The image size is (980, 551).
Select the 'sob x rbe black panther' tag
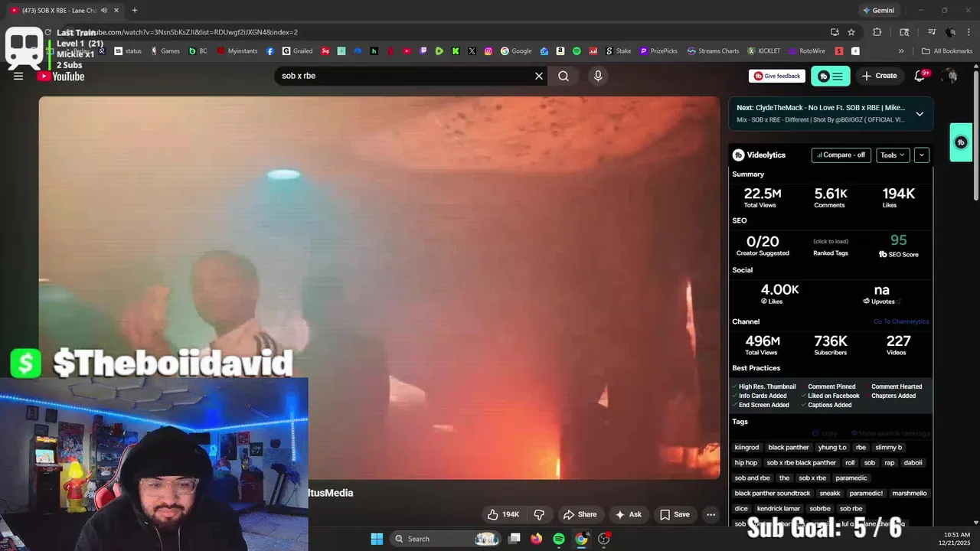(x=802, y=462)
